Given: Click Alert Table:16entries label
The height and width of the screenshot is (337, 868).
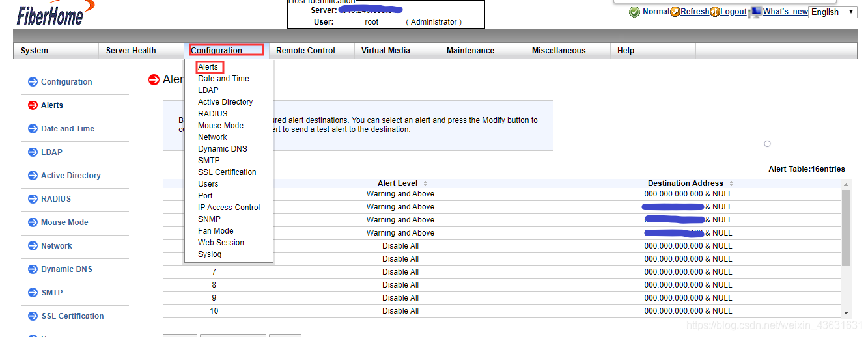Looking at the screenshot, I should click(x=807, y=169).
